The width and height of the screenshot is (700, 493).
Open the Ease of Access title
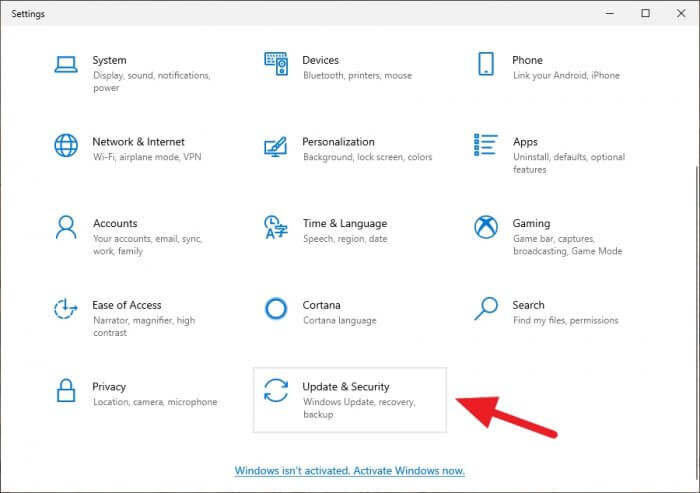pos(127,305)
